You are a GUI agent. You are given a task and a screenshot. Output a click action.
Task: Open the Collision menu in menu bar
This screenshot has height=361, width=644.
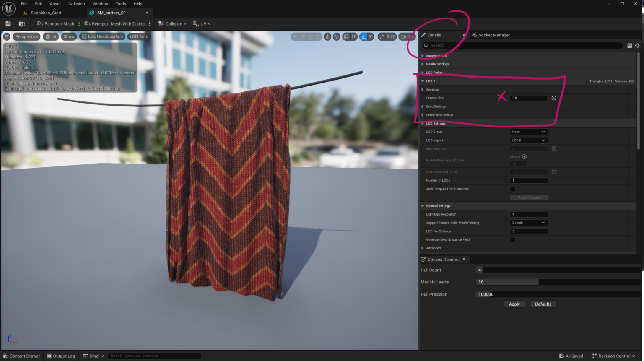[x=76, y=4]
